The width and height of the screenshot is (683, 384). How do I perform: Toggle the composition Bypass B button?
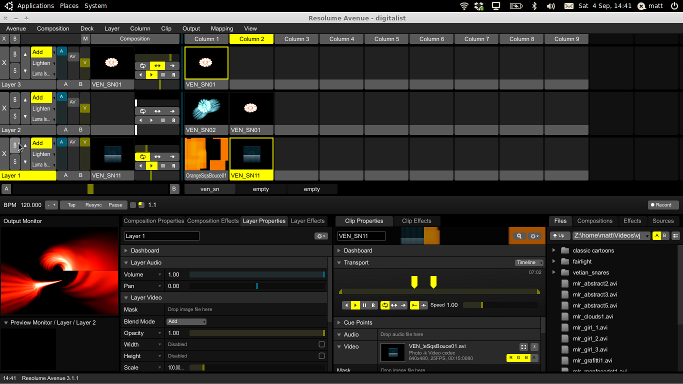tap(14, 39)
